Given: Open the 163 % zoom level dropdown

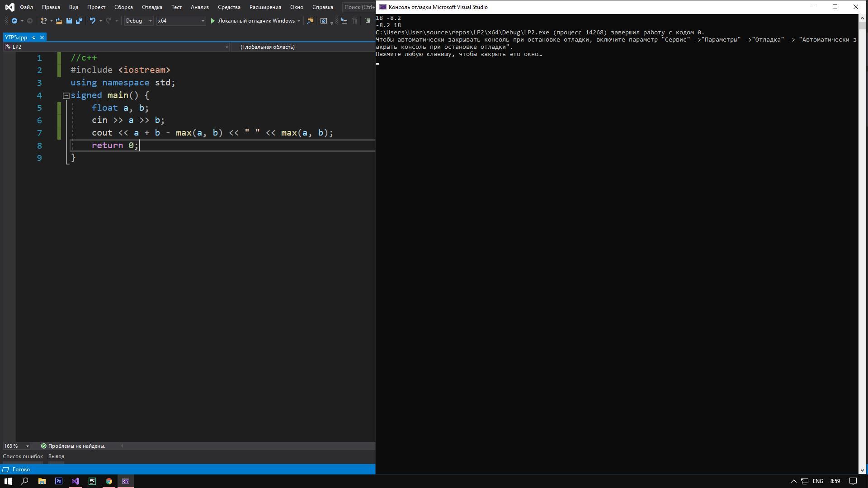Looking at the screenshot, I should 27,446.
